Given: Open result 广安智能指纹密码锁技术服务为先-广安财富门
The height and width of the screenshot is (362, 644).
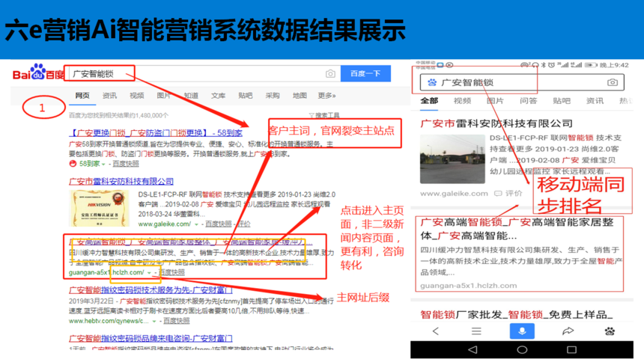Looking at the screenshot, I should pos(151,289).
